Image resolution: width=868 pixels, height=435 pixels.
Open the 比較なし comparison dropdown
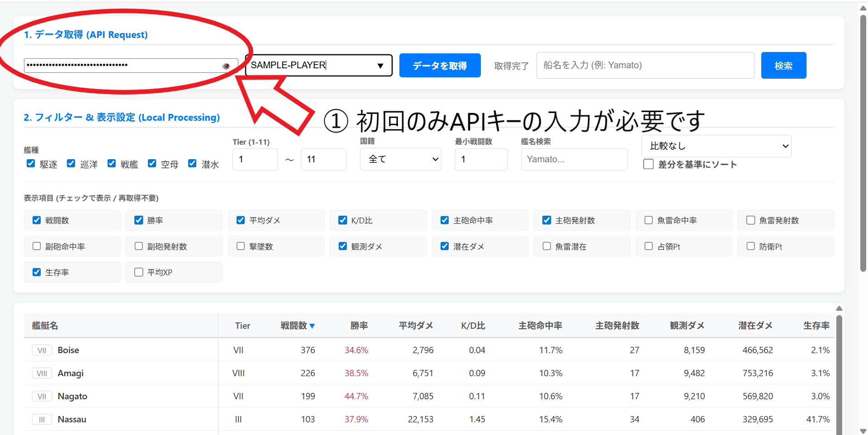tap(716, 146)
